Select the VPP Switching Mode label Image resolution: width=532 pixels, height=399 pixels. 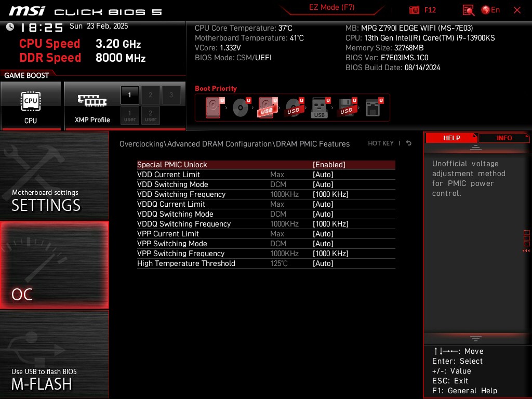tap(172, 243)
